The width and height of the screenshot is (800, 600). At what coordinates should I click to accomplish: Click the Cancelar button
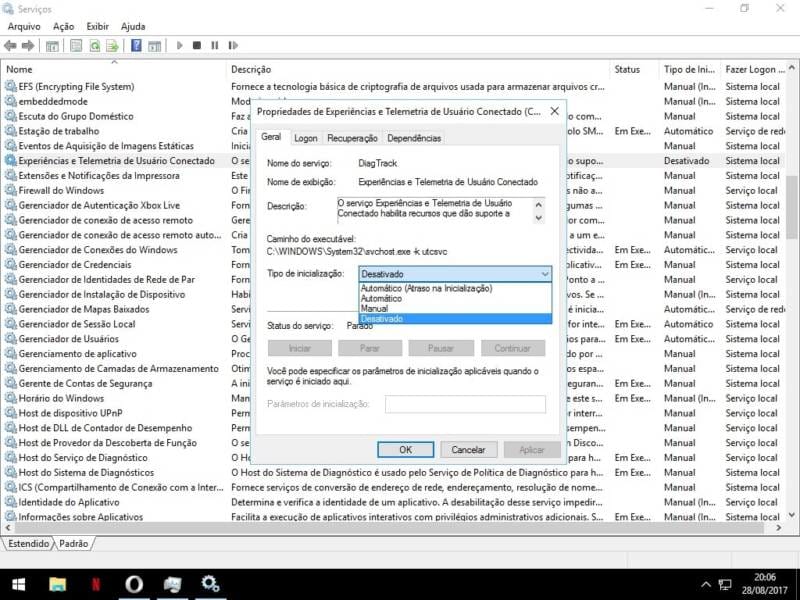point(468,449)
